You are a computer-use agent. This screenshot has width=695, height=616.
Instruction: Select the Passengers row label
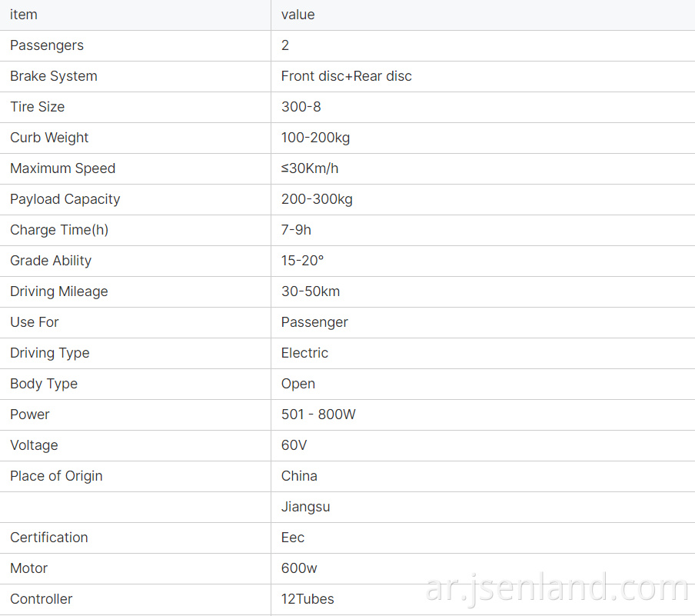47,45
